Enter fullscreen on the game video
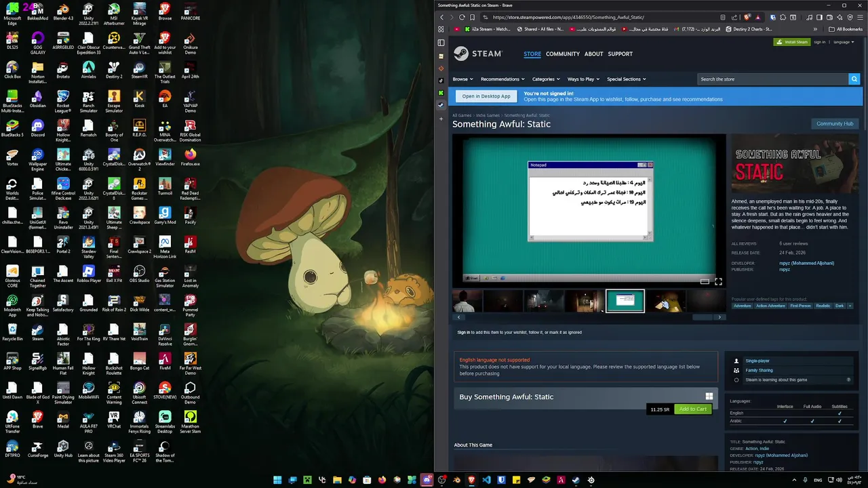The image size is (868, 488). tap(718, 281)
